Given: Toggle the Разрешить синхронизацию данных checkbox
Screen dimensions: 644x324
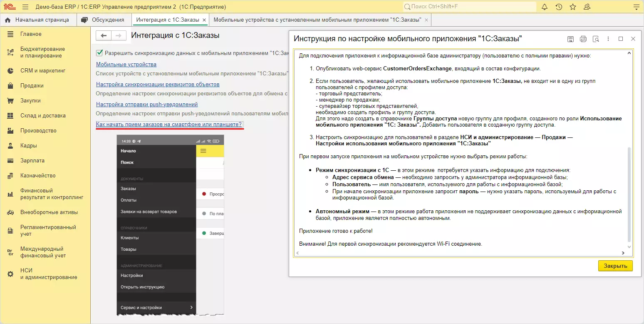Looking at the screenshot, I should [x=99, y=53].
